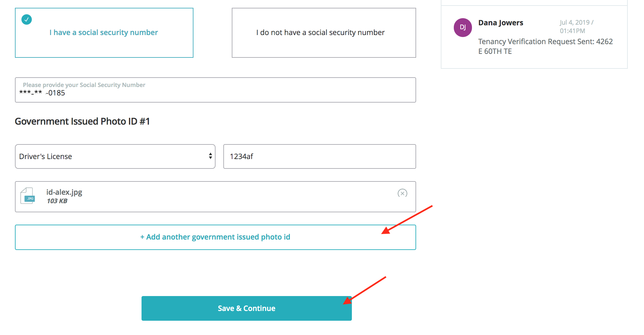Click the masked SSN value ending in 0185
Screen dimensions: 644x335
(x=42, y=93)
